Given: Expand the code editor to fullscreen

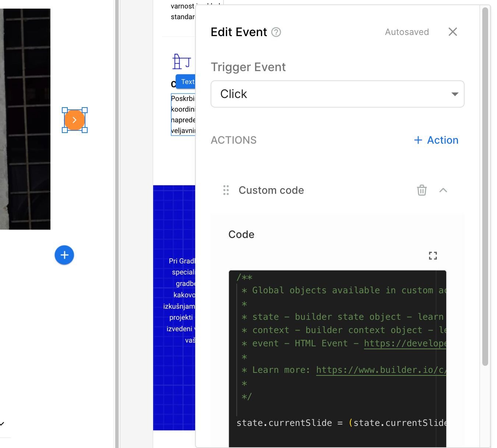Looking at the screenshot, I should coord(433,256).
